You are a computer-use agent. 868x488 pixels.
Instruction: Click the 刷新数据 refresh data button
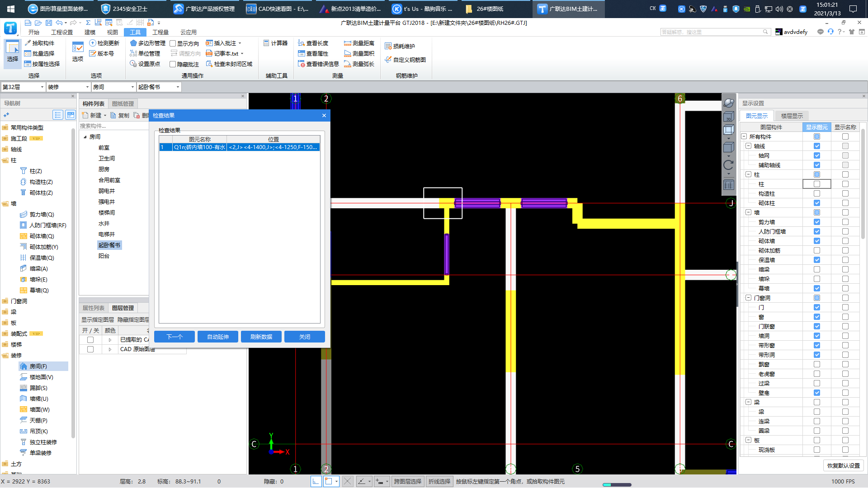(x=261, y=337)
